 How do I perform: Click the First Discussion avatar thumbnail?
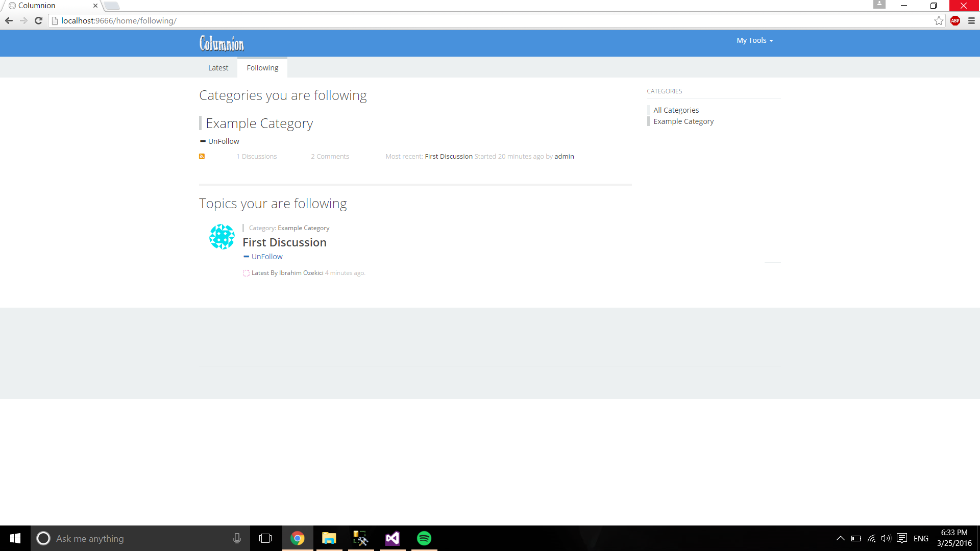[222, 237]
